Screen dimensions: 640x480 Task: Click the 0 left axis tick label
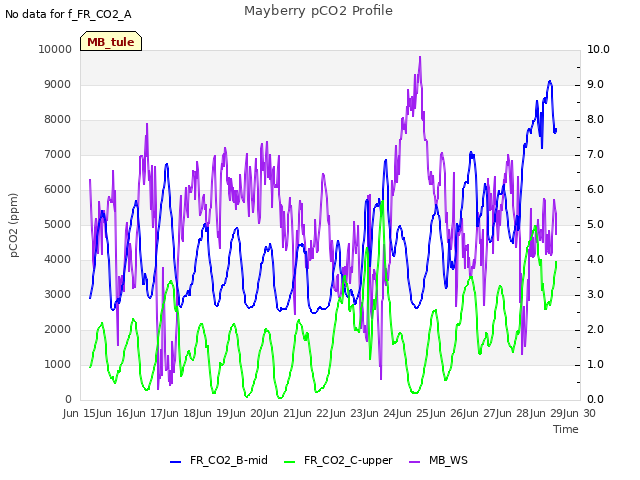coord(68,399)
